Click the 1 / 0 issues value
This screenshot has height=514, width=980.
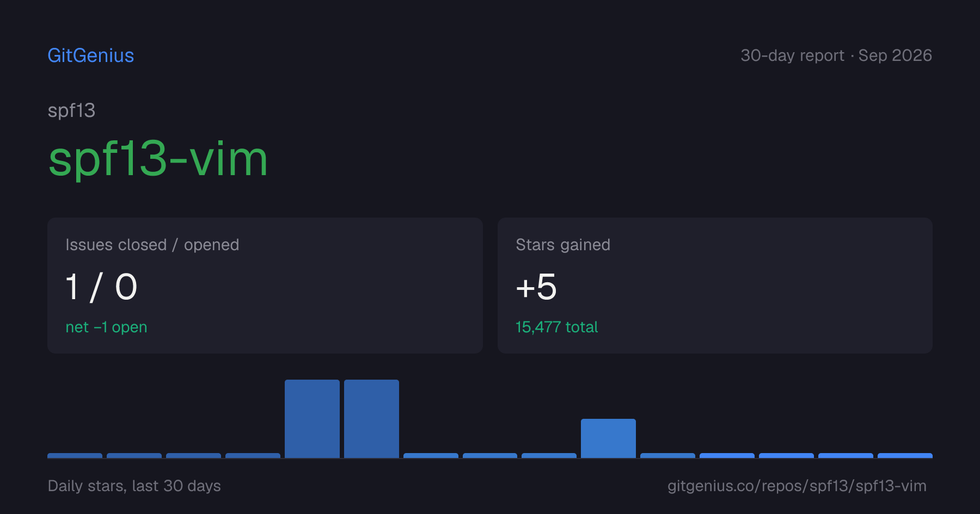click(x=101, y=287)
